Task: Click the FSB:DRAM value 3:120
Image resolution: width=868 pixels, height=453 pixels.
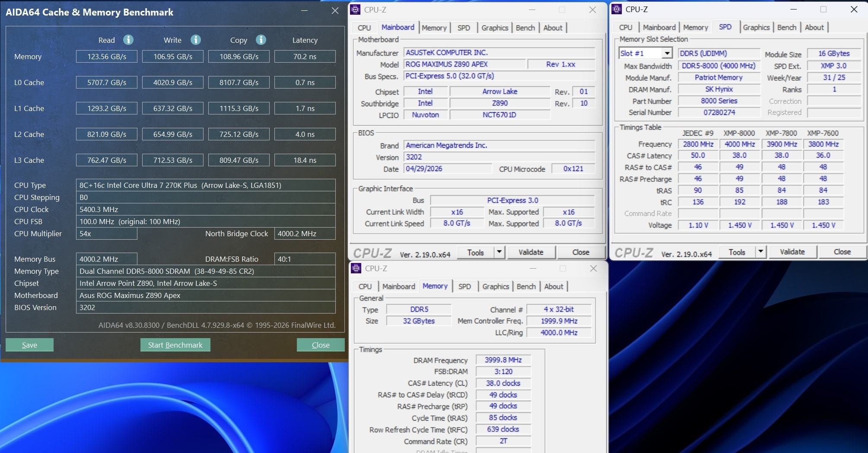Action: tap(503, 372)
